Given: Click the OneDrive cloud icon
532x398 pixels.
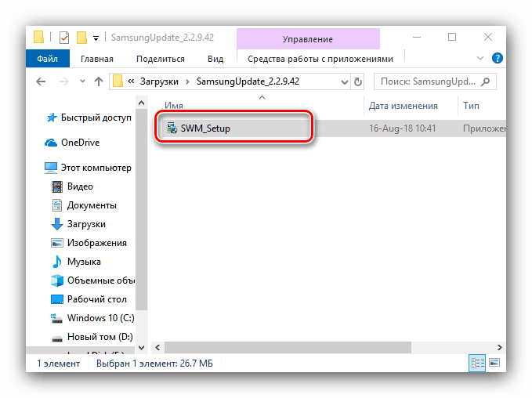Looking at the screenshot, I should point(51,143).
